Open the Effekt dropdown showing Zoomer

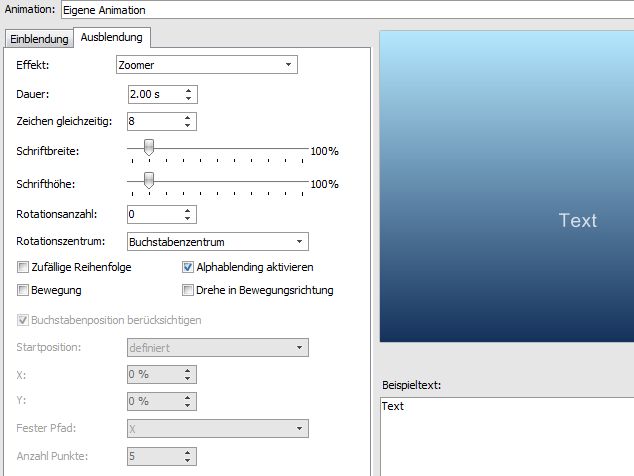click(x=207, y=65)
